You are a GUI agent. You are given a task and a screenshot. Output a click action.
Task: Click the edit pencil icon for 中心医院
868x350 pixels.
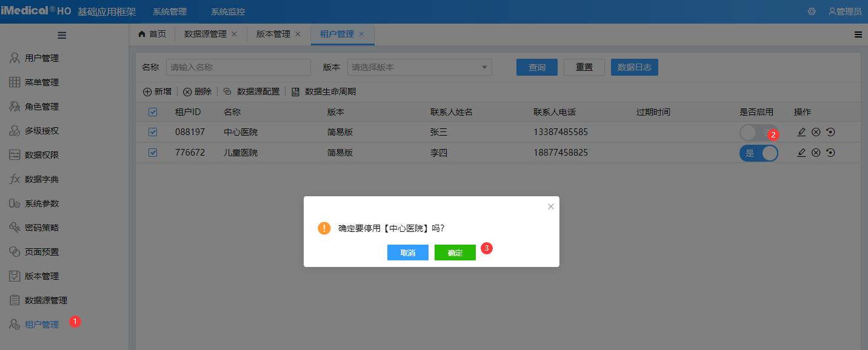pos(801,131)
